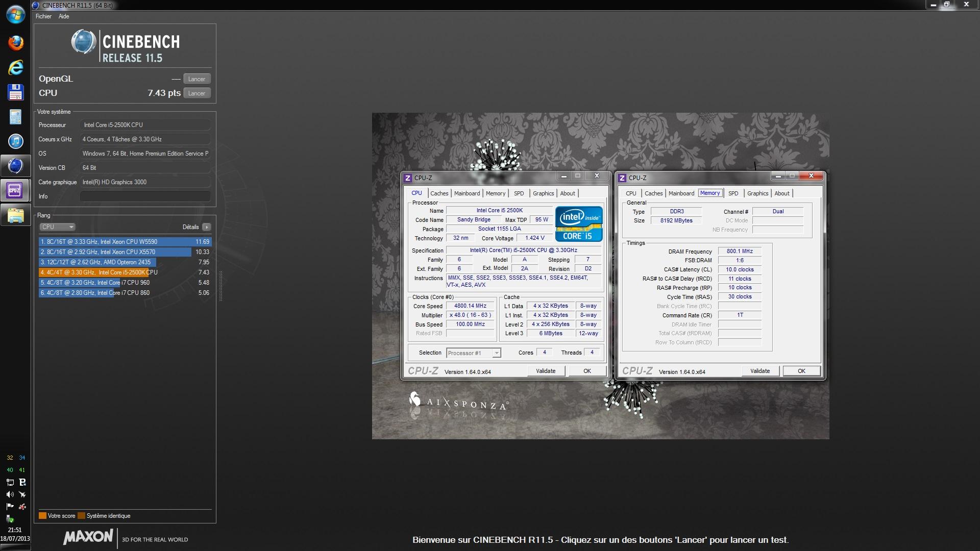Switch to About tab in left CPU-Z window

coord(568,193)
